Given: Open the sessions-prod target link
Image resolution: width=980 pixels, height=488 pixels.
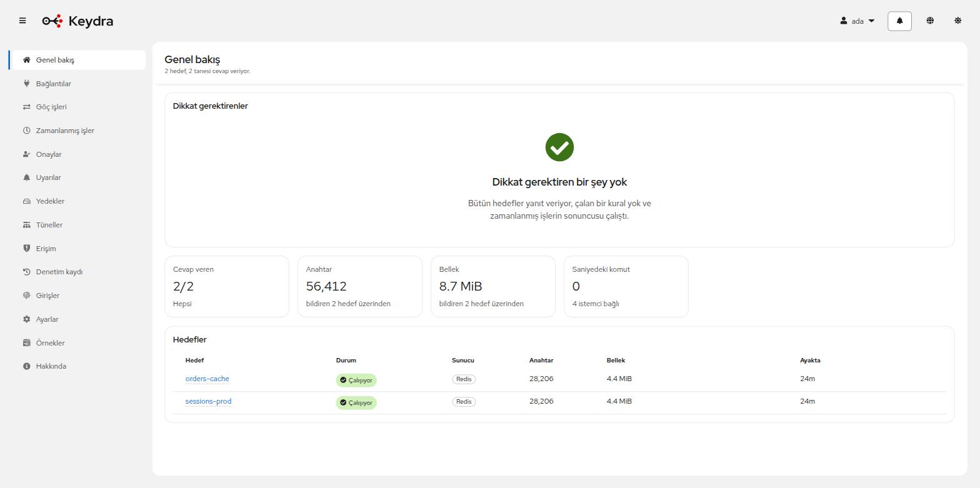Looking at the screenshot, I should click(208, 401).
